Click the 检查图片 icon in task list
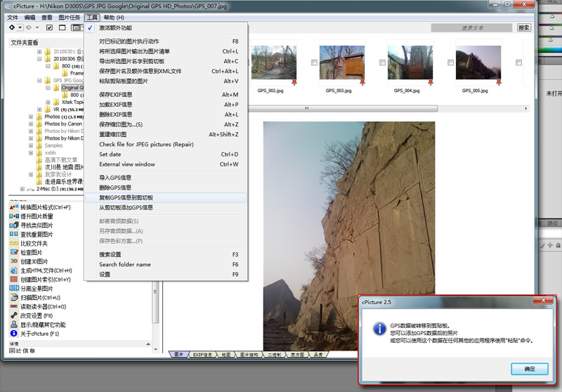This screenshot has height=392, width=562. point(13,252)
